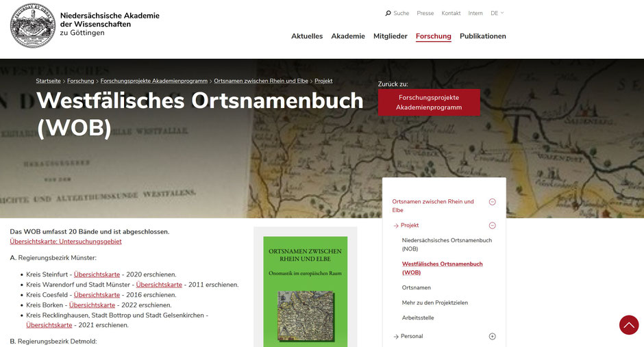
Task: Open 'Niedersächsisches Ortsnamenbuch (NOB)' sidebar item
Action: tap(447, 244)
